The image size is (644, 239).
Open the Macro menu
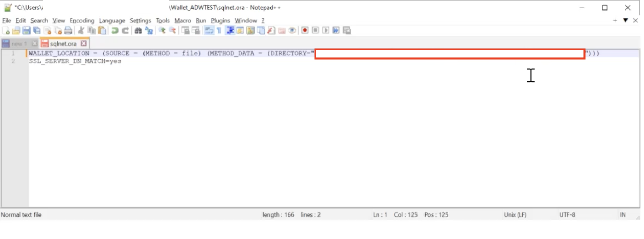[x=183, y=20]
